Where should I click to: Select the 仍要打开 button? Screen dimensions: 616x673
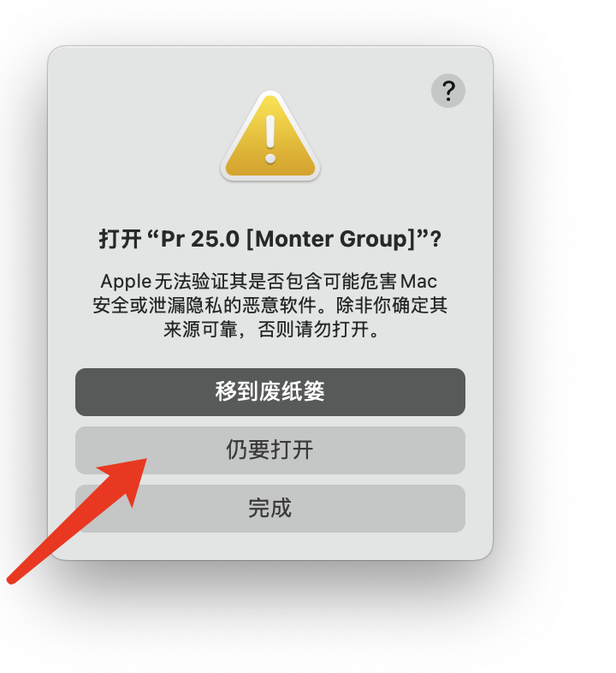(x=270, y=450)
